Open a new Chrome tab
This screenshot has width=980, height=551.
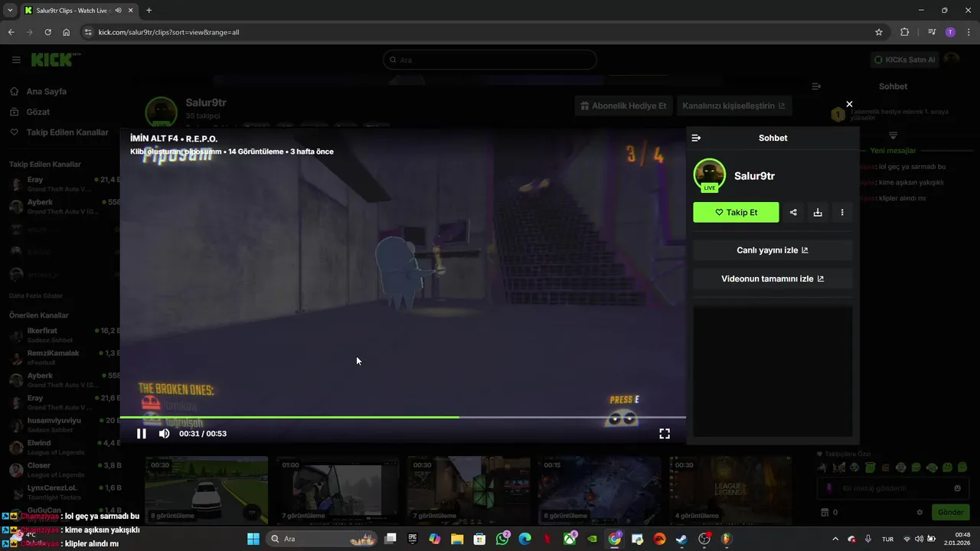[149, 10]
